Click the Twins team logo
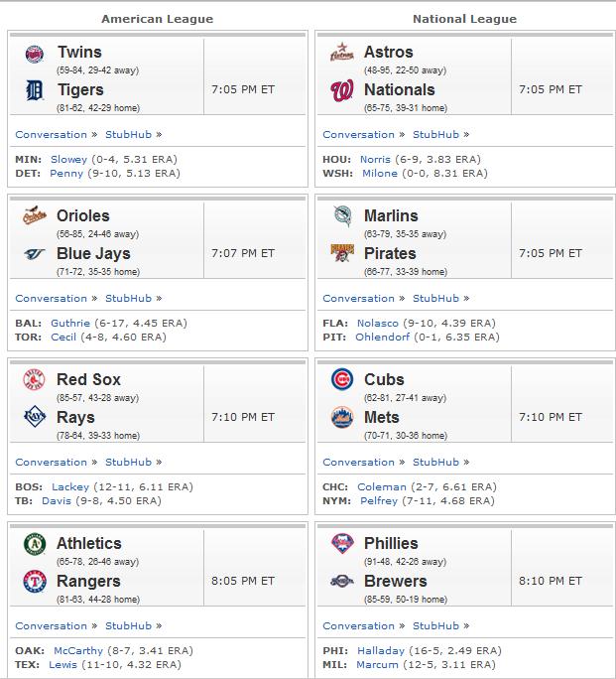The image size is (616, 679). 35,55
